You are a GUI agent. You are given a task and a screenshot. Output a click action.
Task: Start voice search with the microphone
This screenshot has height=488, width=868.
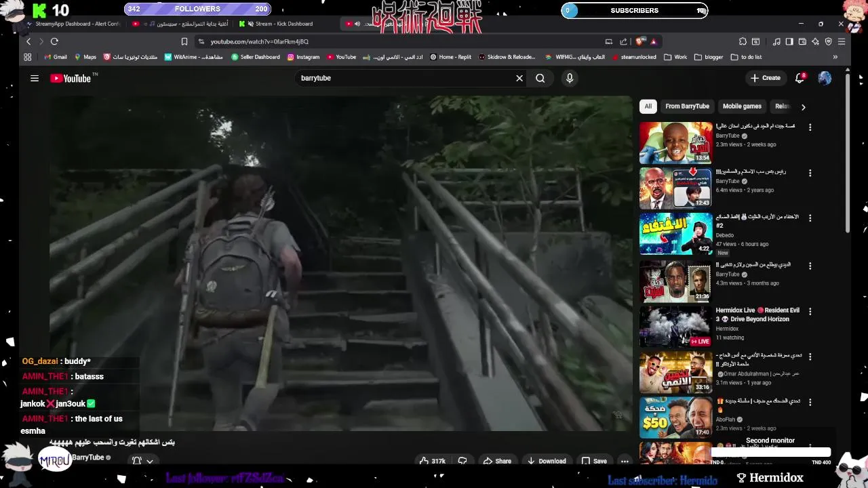[x=570, y=78]
